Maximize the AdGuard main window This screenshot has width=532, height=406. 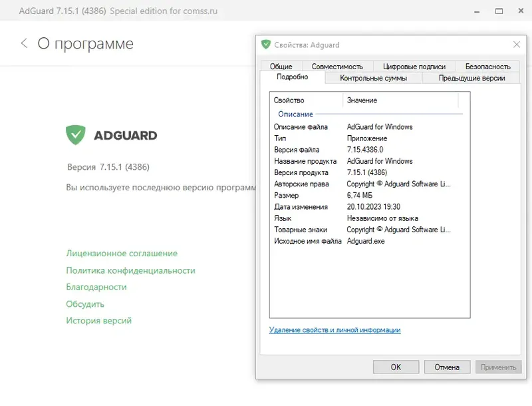(499, 11)
